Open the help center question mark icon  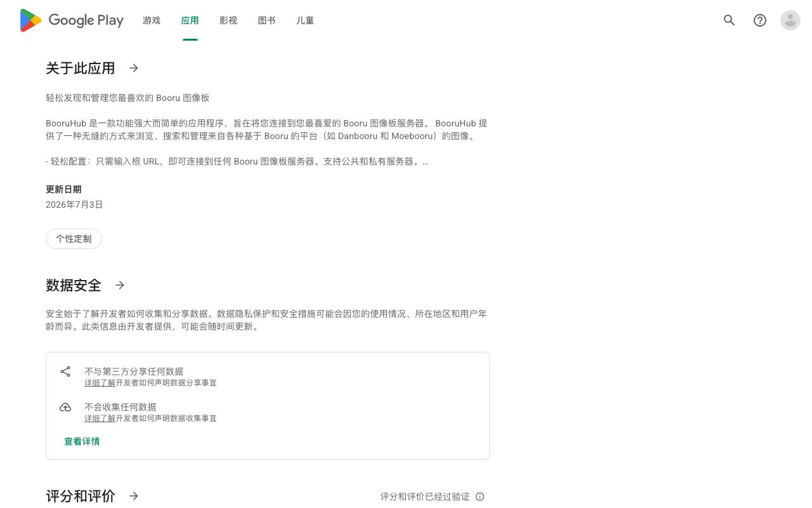760,20
